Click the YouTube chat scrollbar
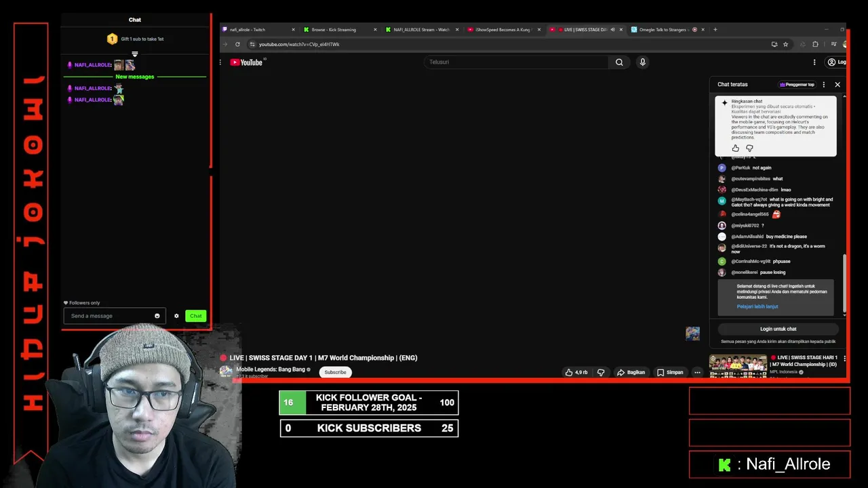 pos(844,283)
